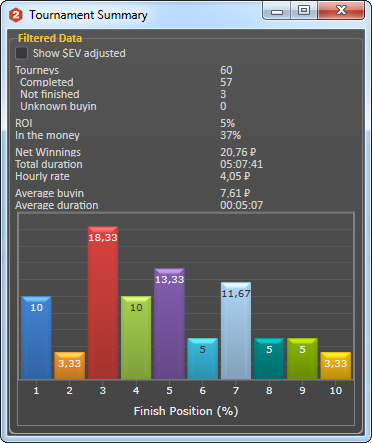Close the Tournament Summary window
This screenshot has width=372, height=443.
(x=341, y=11)
